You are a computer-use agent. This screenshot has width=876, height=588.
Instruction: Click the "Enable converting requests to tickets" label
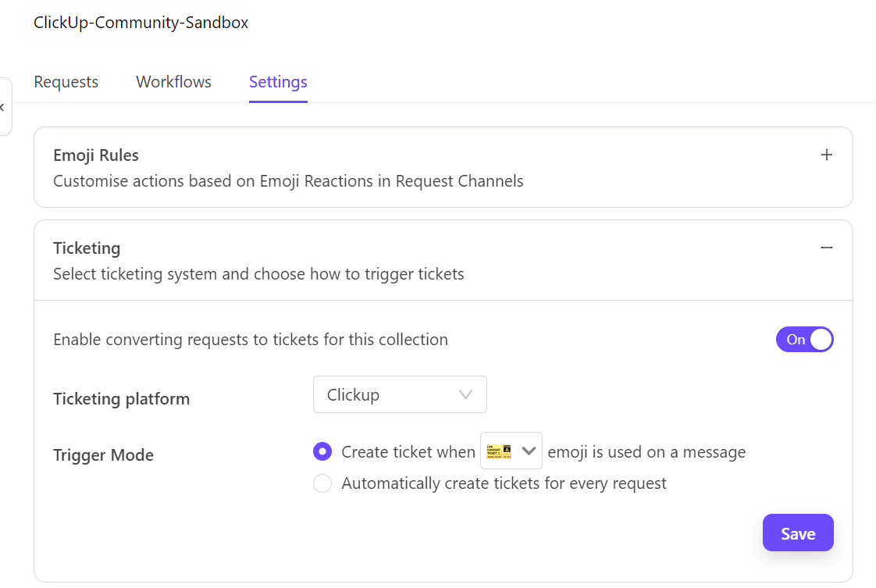click(251, 340)
